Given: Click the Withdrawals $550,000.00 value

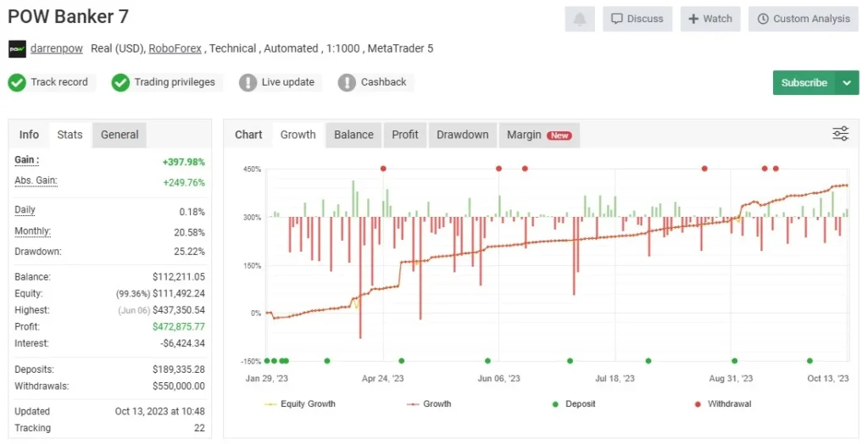Looking at the screenshot, I should 178,386.
